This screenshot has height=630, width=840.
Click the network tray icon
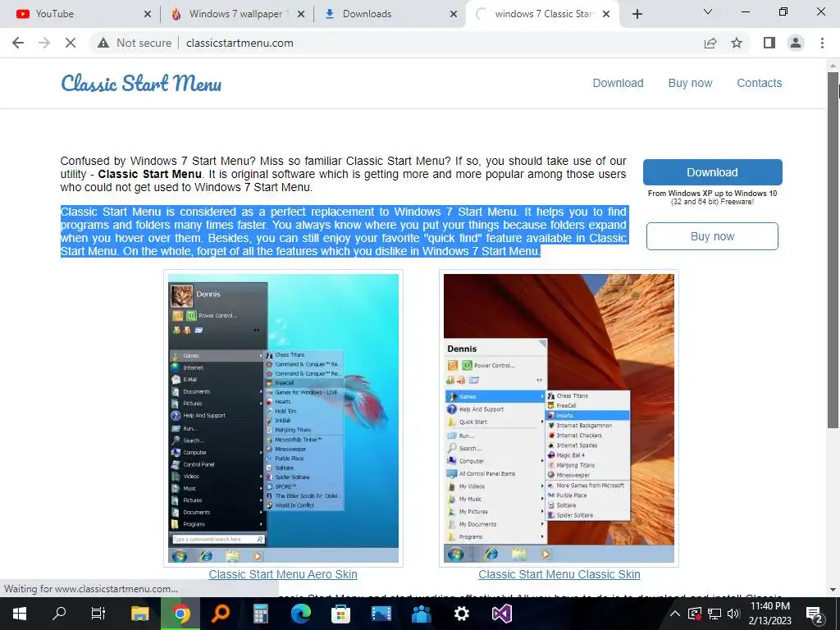tap(714, 614)
